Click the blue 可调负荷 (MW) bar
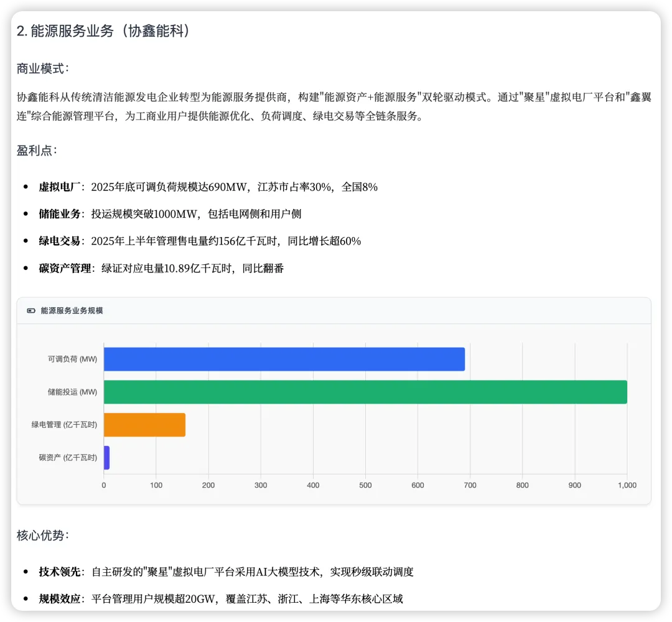Viewport: 672px width, 622px height. point(284,359)
